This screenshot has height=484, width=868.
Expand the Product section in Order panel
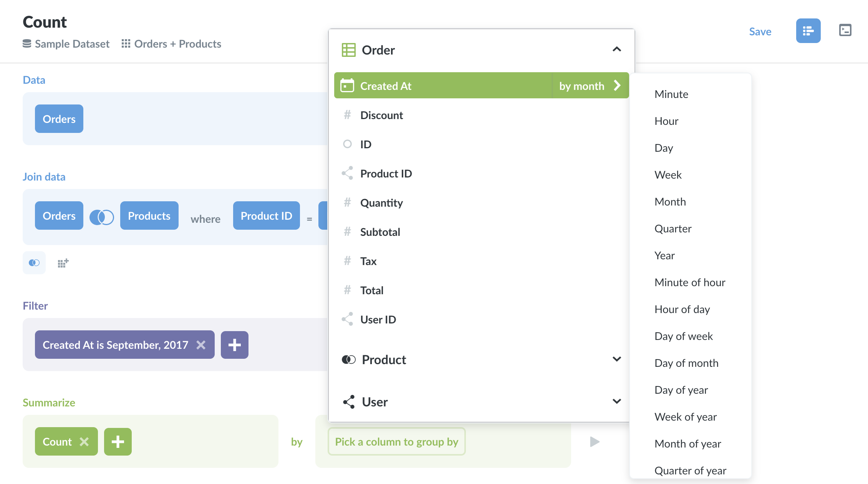(481, 359)
